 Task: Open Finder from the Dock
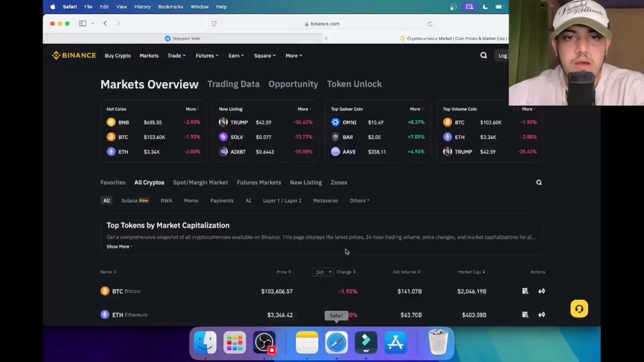click(205, 343)
